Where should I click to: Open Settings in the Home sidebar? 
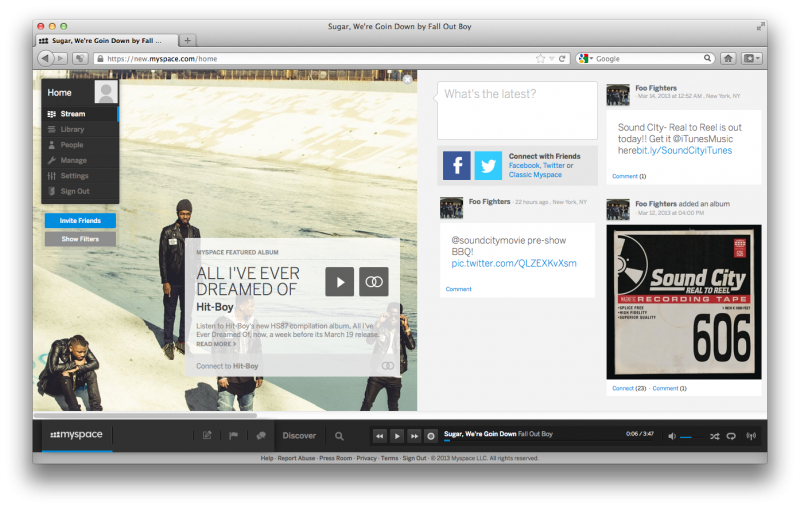coord(80,176)
